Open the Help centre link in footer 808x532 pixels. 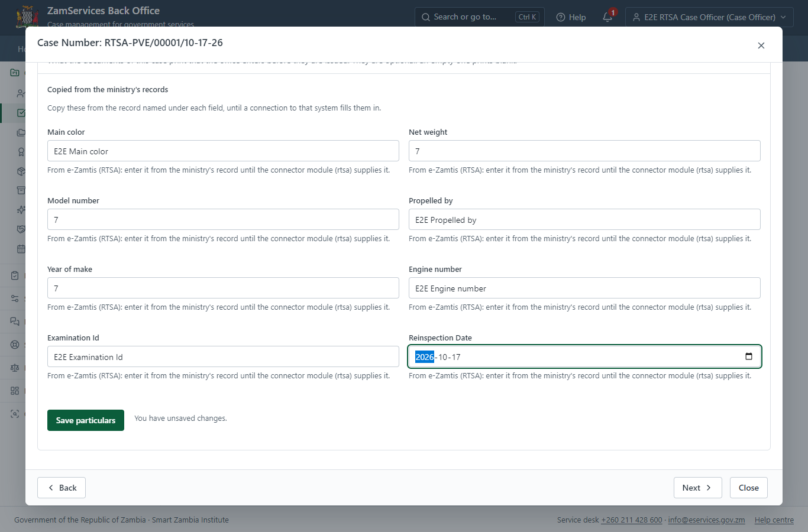774,520
